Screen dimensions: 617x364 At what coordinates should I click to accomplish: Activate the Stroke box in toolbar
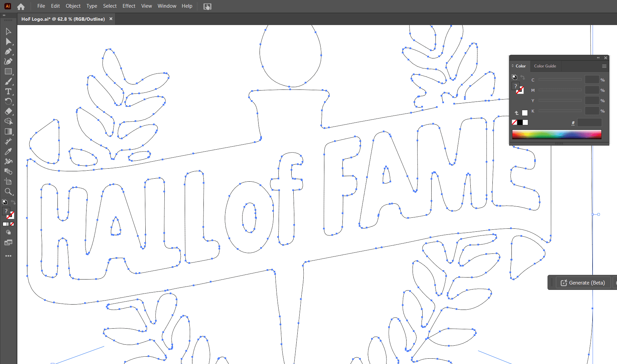coord(11,216)
